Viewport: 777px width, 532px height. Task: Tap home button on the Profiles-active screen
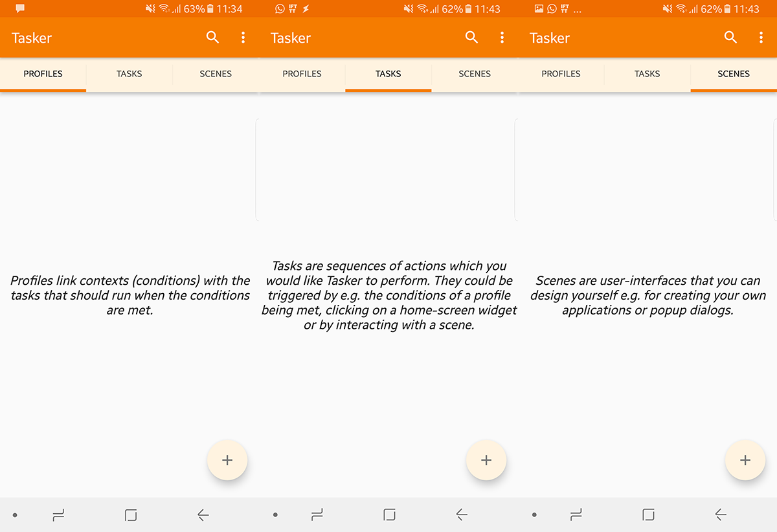[131, 515]
